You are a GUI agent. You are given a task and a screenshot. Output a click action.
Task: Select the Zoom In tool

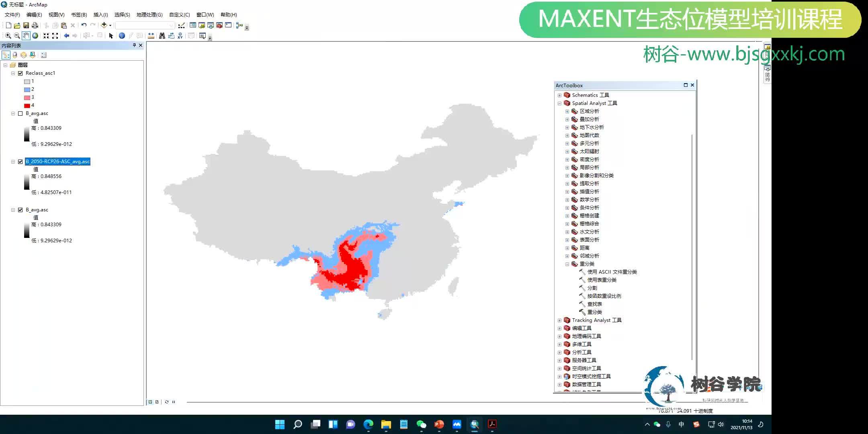[8, 36]
